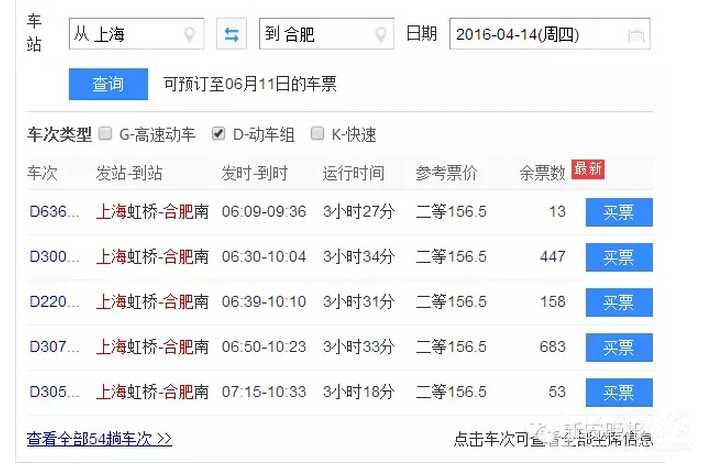Image resolution: width=702 pixels, height=464 pixels.
Task: Click remaining tickets count 683
Action: tap(552, 347)
